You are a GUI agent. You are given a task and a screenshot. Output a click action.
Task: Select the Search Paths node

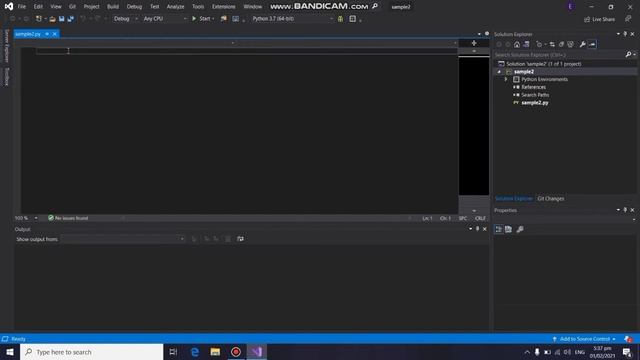535,95
